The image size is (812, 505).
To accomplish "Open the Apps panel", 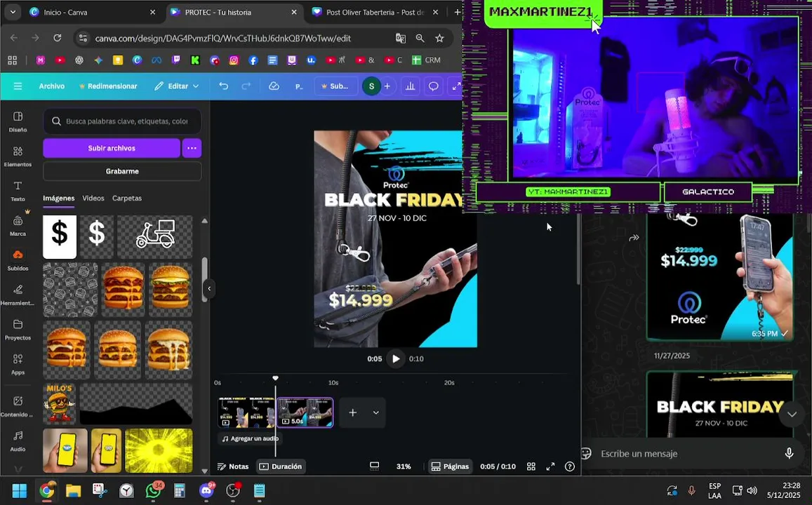I will (18, 364).
